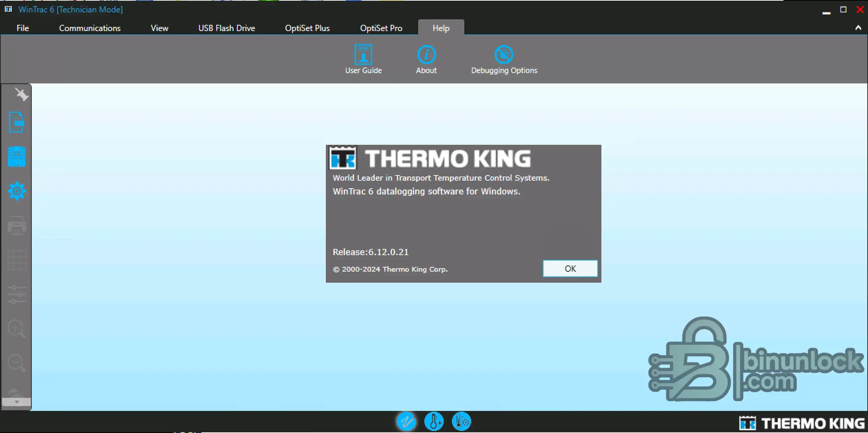Viewport: 868px width, 433px height.
Task: Click the greyed printer icon in sidebar
Action: [17, 225]
